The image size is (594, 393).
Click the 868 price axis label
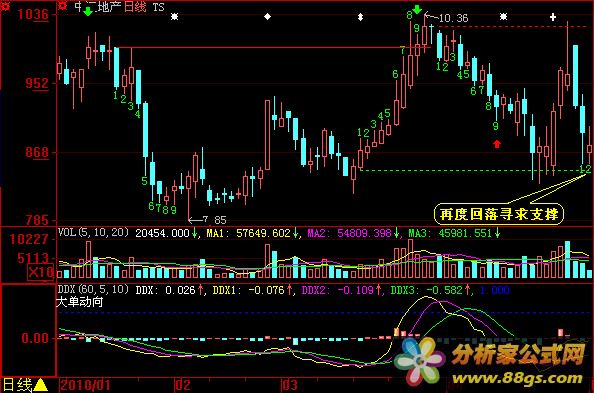37,152
